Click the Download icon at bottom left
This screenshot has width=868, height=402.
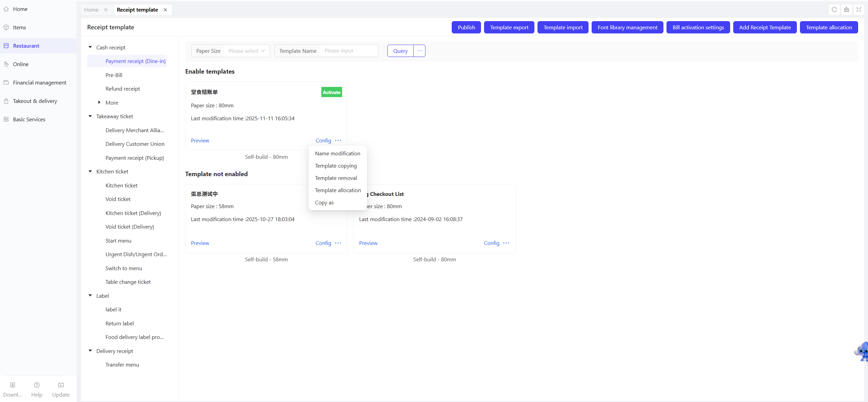pos(13,385)
